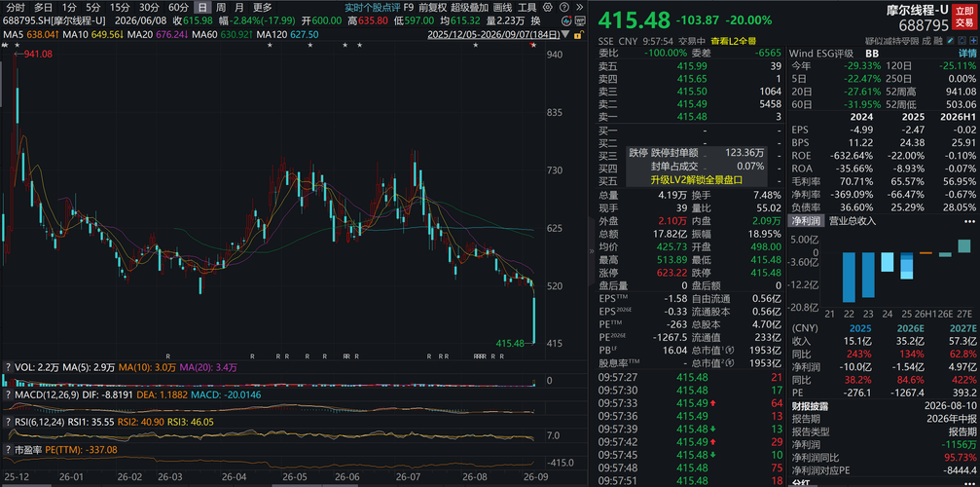Open help icon for MACD indicator

[8, 395]
